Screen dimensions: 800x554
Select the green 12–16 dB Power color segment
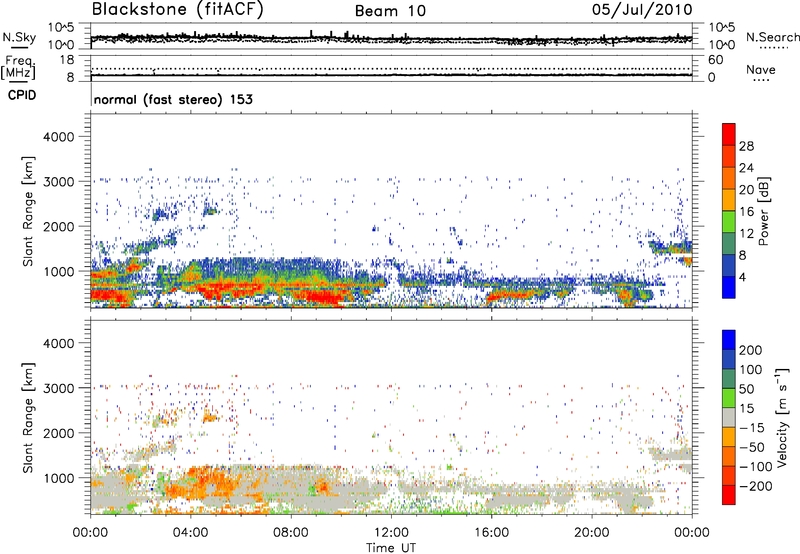(x=729, y=221)
